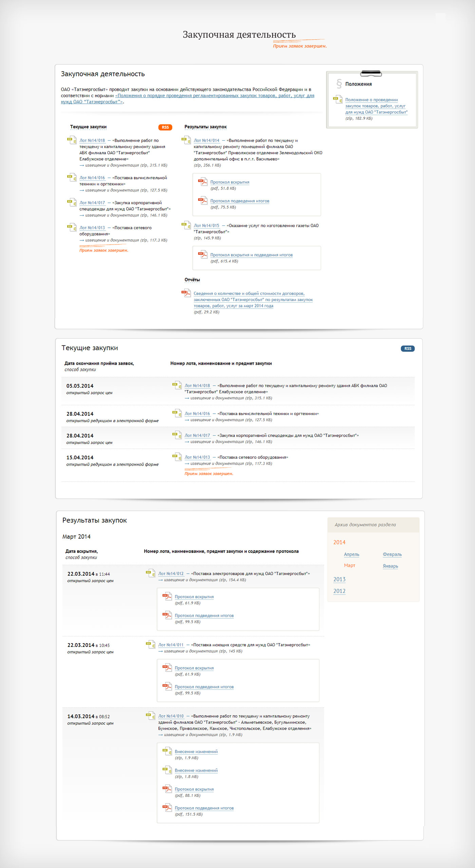Click zip icon of the 1.8 МБ Внесение изменений file
The height and width of the screenshot is (868, 475).
pyautogui.click(x=167, y=770)
